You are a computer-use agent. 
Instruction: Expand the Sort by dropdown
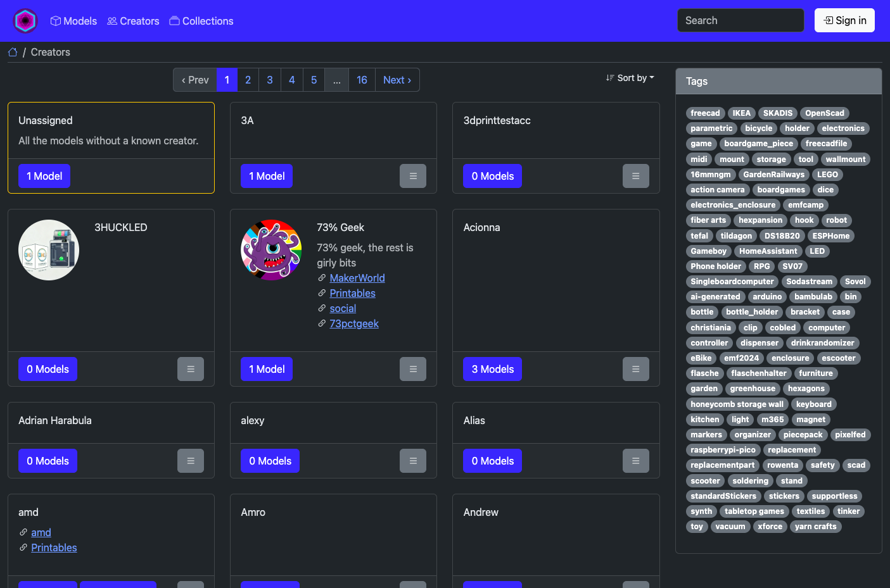(x=630, y=78)
